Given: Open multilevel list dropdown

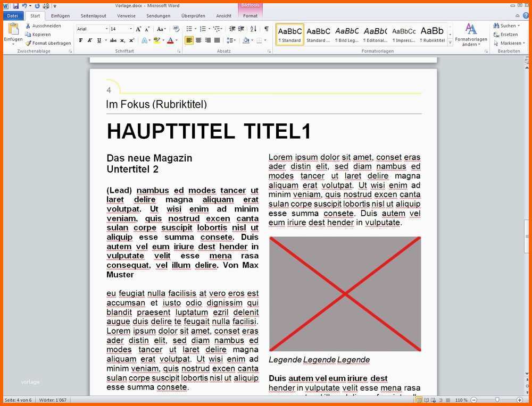Looking at the screenshot, I should (x=221, y=29).
